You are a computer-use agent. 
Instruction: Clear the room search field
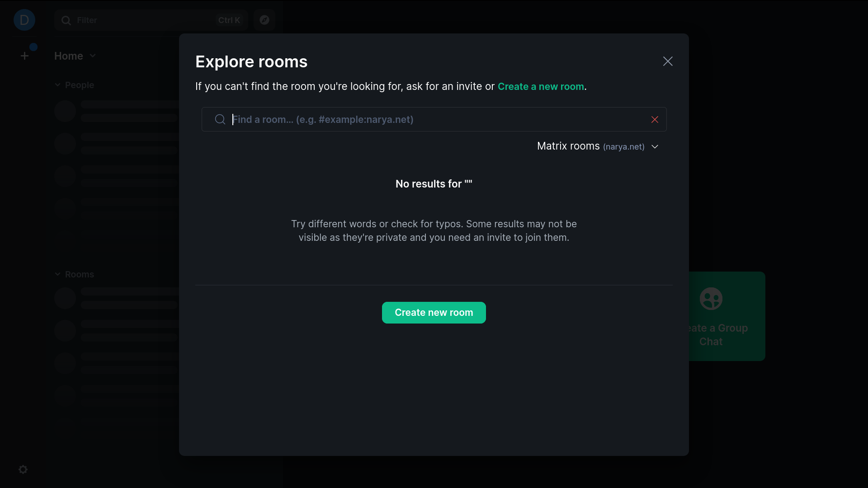(x=655, y=119)
